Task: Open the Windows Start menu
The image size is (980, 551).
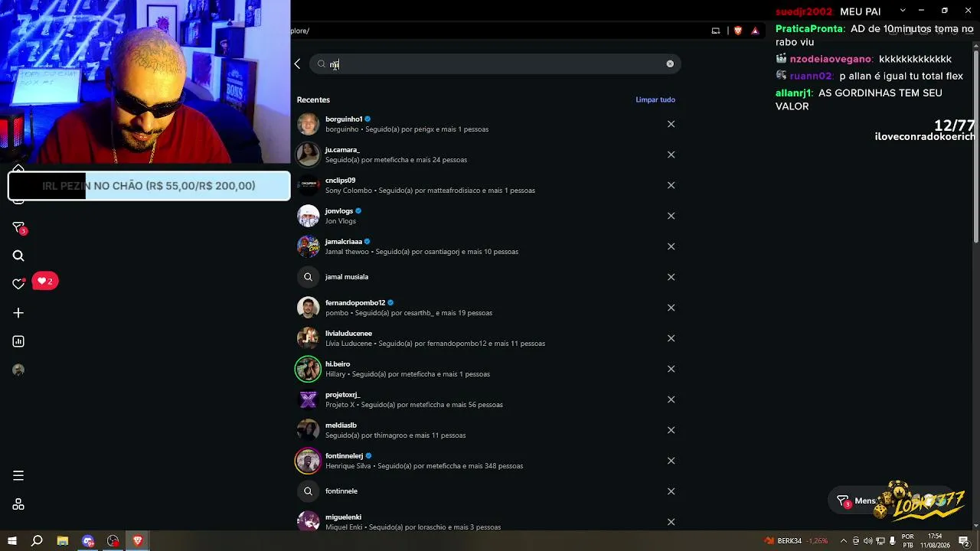Action: (11, 541)
